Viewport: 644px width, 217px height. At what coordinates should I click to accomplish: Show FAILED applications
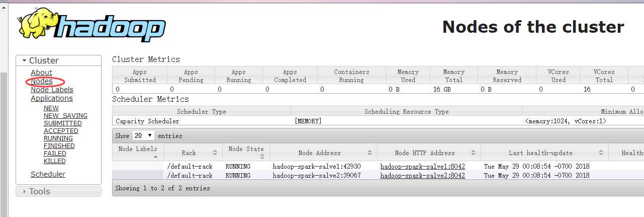click(55, 153)
